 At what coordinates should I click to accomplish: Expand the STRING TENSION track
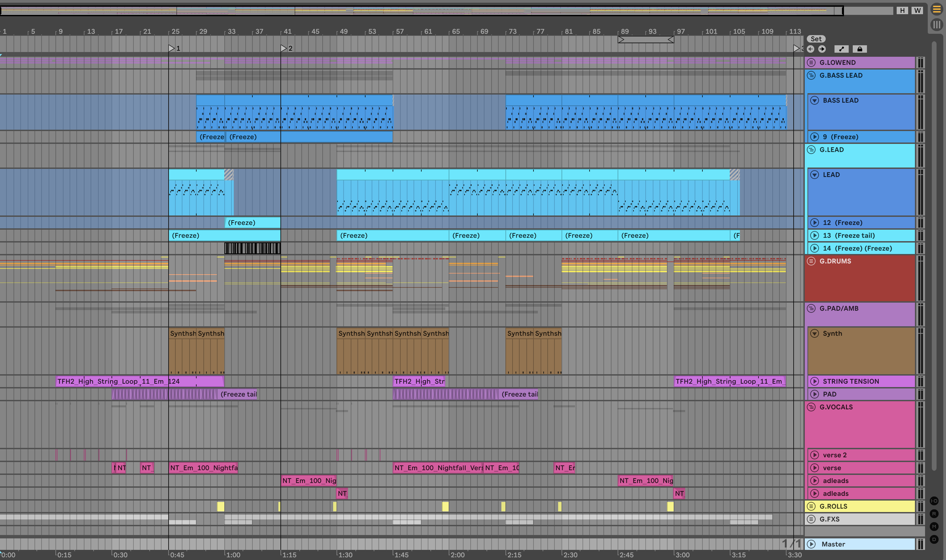click(815, 382)
